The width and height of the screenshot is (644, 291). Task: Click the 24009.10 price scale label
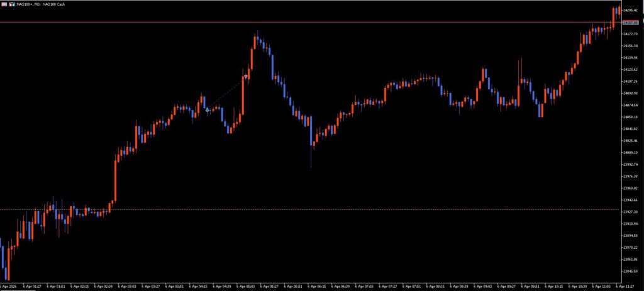click(x=631, y=153)
